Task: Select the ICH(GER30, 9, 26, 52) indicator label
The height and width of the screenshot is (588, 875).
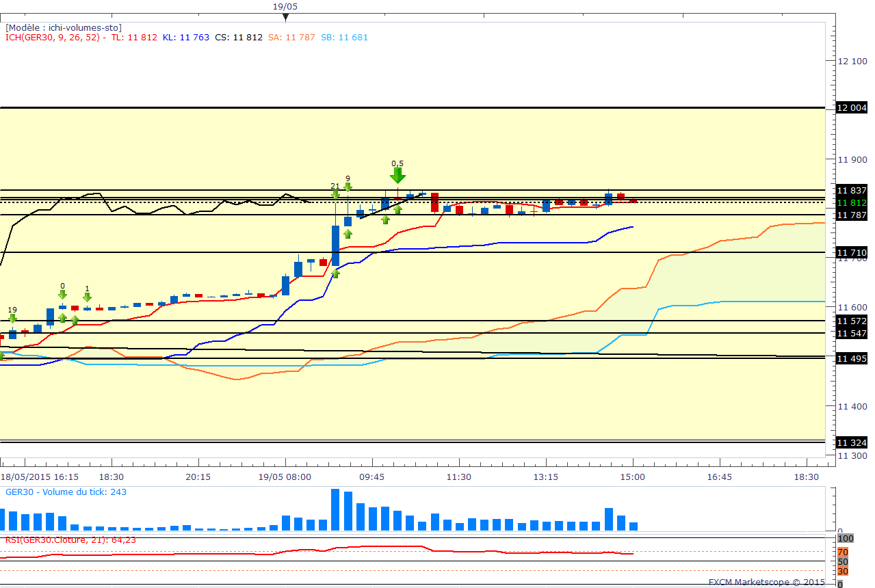Action: point(54,38)
